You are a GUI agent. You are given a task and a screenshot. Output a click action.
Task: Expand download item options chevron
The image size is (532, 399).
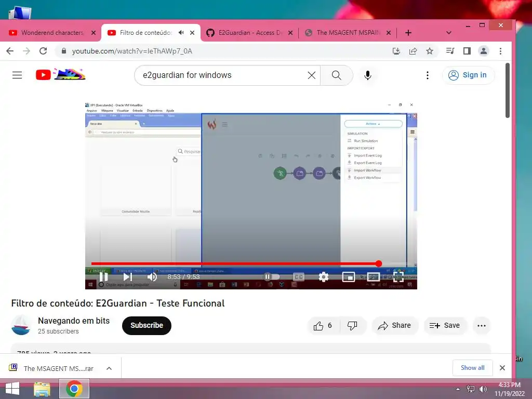109,368
